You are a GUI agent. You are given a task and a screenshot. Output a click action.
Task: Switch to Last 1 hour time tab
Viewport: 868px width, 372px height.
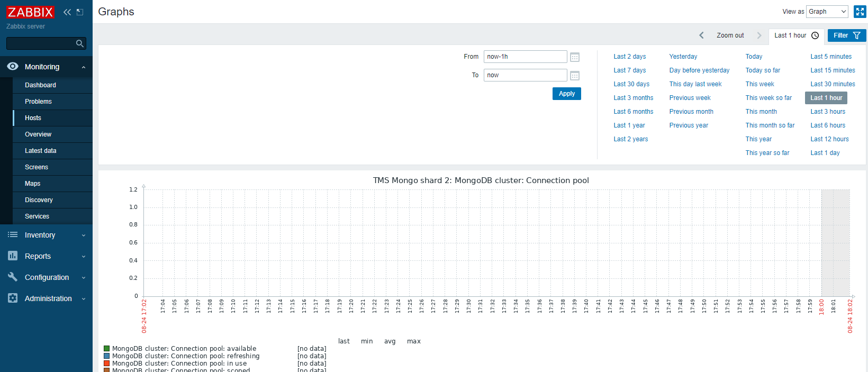tap(796, 35)
